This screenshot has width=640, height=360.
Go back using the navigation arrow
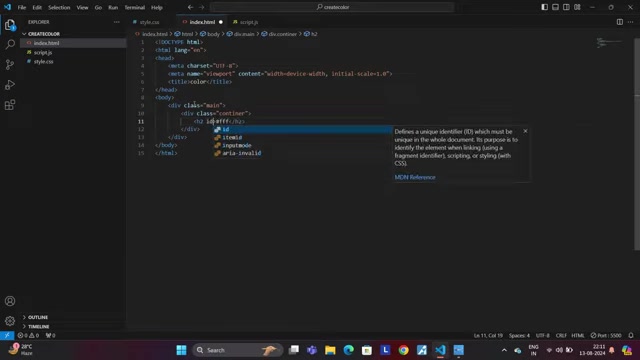190,7
